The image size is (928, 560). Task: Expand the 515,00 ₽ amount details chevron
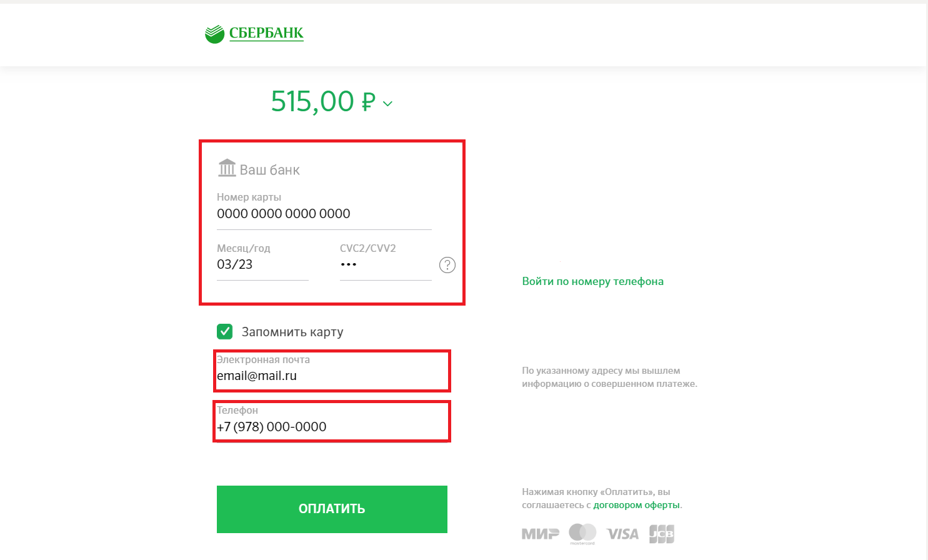387,104
